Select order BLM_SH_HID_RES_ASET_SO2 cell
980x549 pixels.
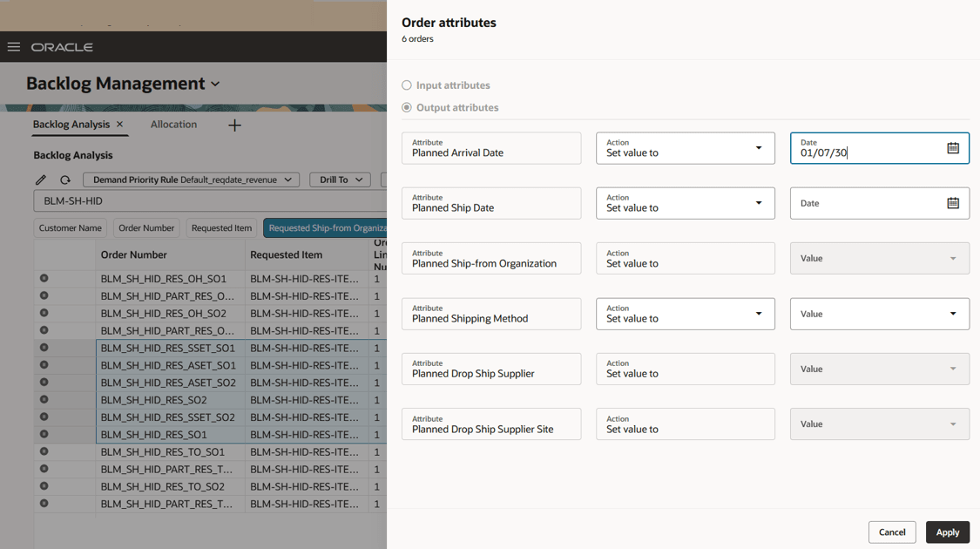(170, 383)
